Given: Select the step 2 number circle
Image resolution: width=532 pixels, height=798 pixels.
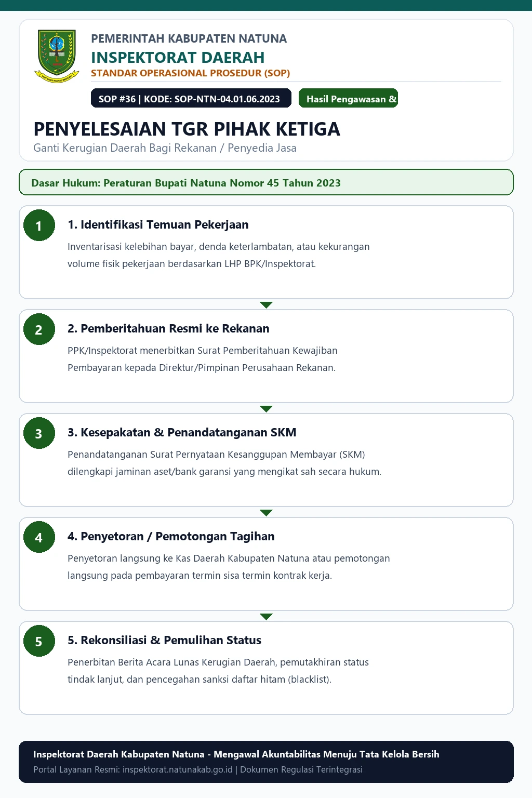Looking at the screenshot, I should 39,329.
